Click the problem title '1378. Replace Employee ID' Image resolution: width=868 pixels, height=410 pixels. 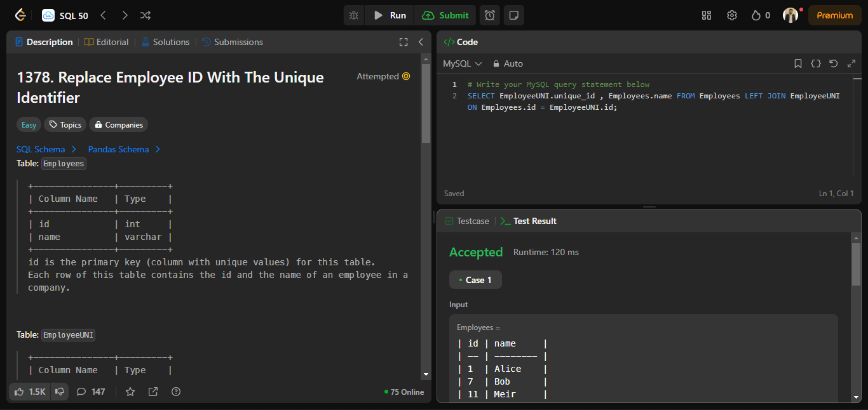(x=170, y=88)
